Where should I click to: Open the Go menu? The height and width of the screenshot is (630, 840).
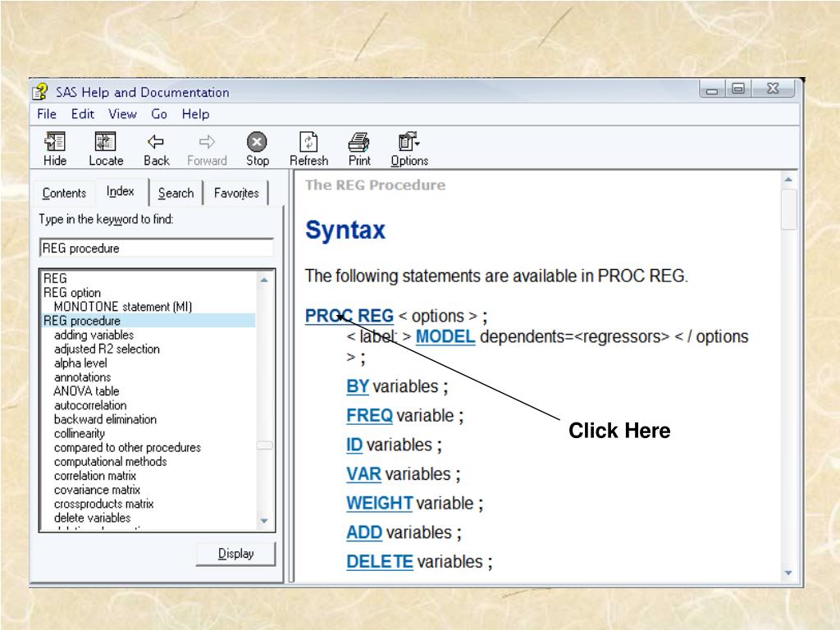point(159,114)
